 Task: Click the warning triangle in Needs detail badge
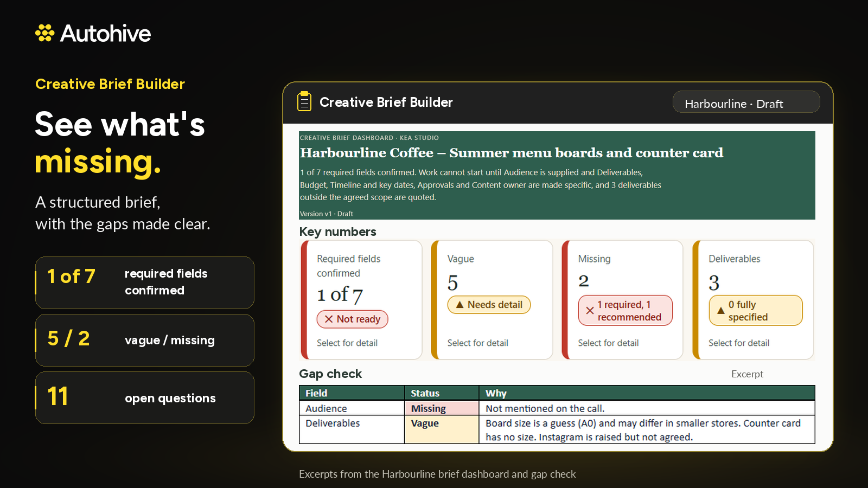[x=459, y=305]
